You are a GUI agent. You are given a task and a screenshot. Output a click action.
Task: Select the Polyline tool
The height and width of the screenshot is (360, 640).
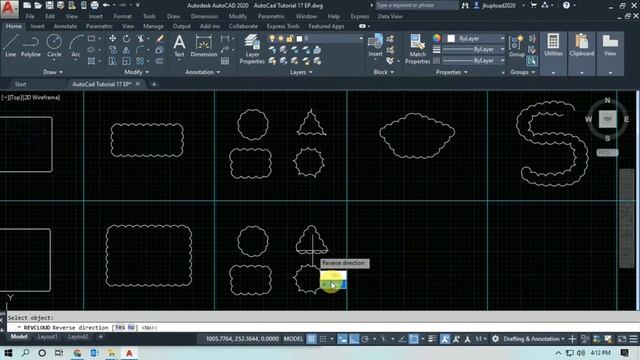point(31,45)
